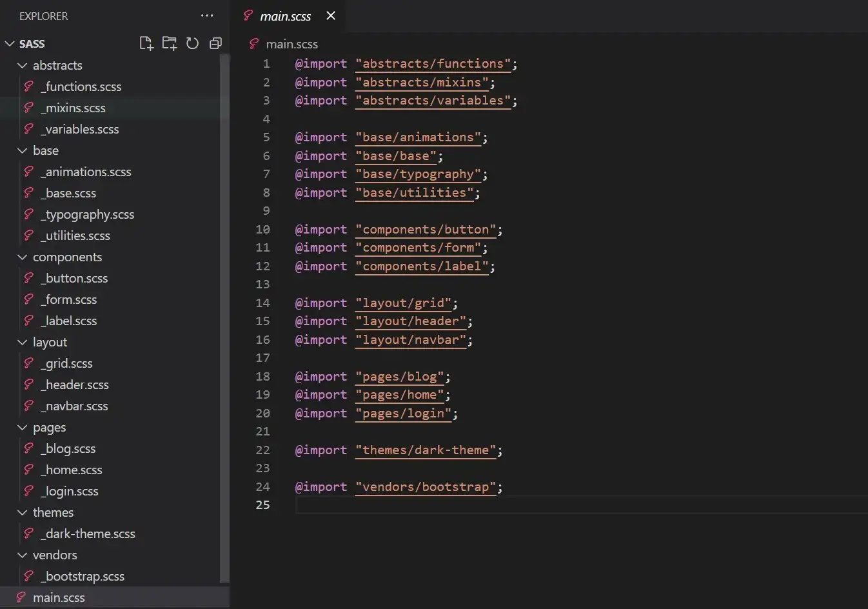
Task: Click the New Folder icon in Explorer
Action: (x=169, y=43)
